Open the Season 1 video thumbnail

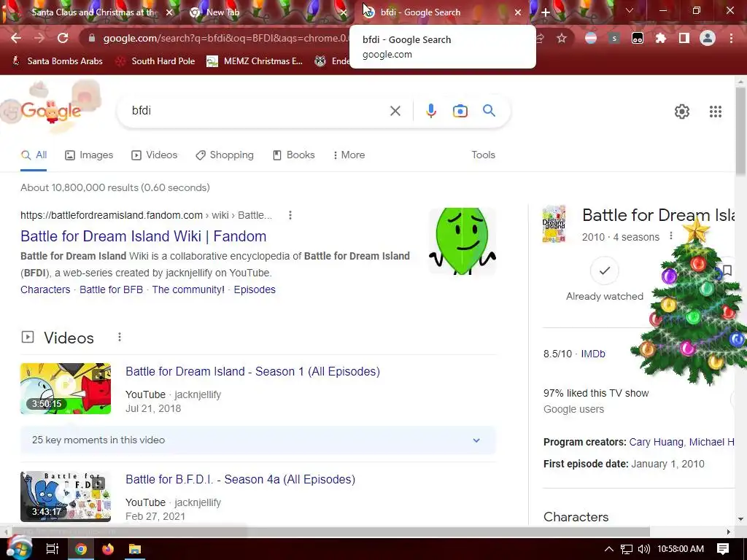coord(66,389)
